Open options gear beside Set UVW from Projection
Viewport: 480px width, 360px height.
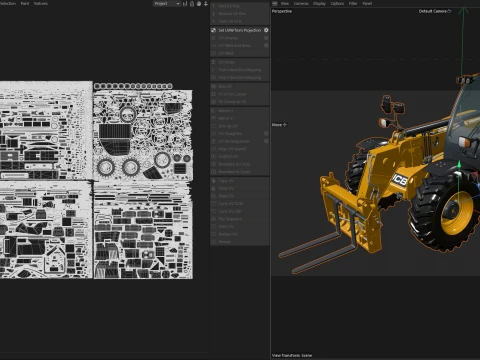click(x=266, y=30)
